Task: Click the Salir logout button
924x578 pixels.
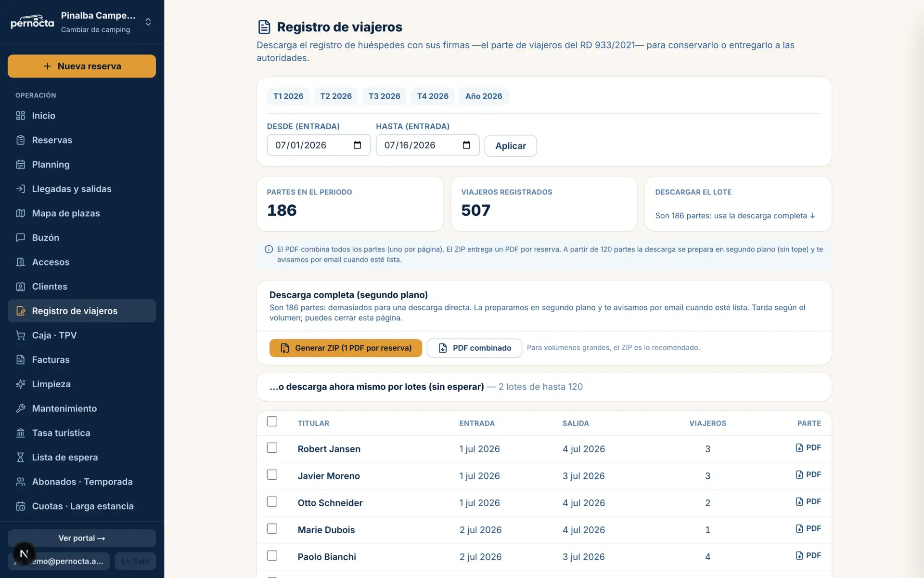Action: [x=135, y=561]
